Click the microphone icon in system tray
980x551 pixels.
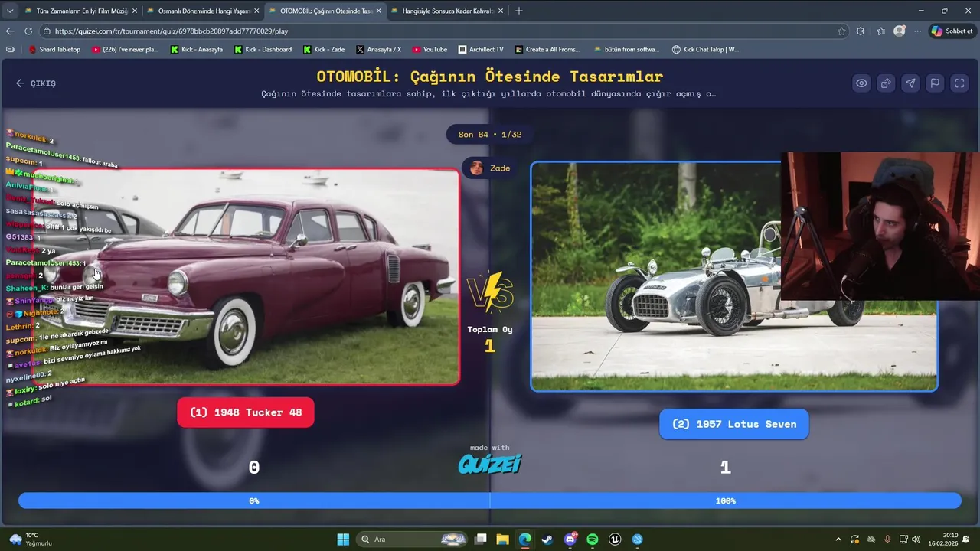pos(887,540)
